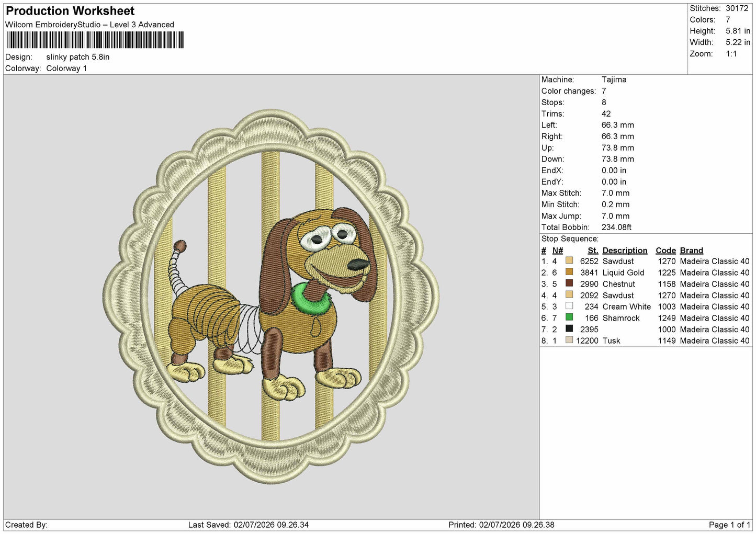Click 'Page 1 of 1' in footer

pos(729,525)
